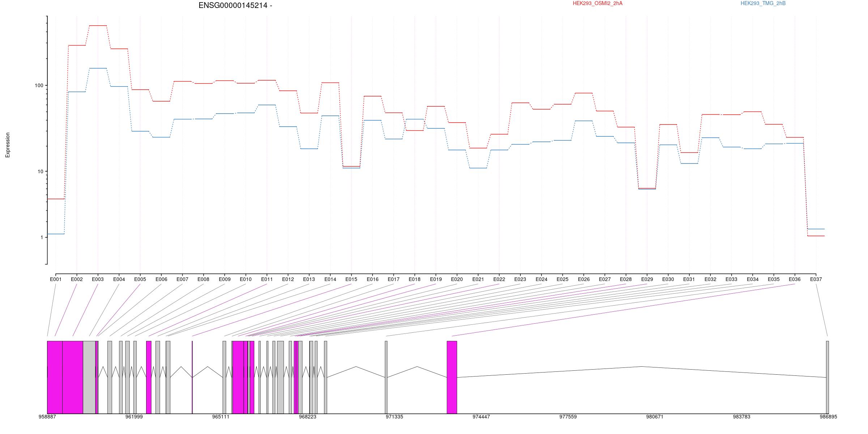868x434 pixels.
Task: Click exon label E017
Action: 393,279
